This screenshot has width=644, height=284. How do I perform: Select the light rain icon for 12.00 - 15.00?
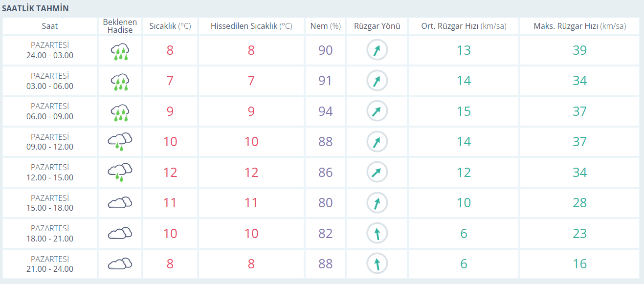point(120,173)
